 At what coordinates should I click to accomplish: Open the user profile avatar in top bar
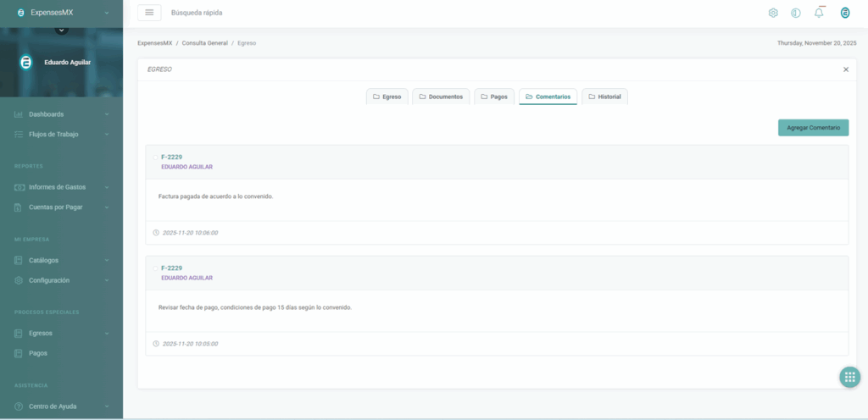(x=844, y=13)
